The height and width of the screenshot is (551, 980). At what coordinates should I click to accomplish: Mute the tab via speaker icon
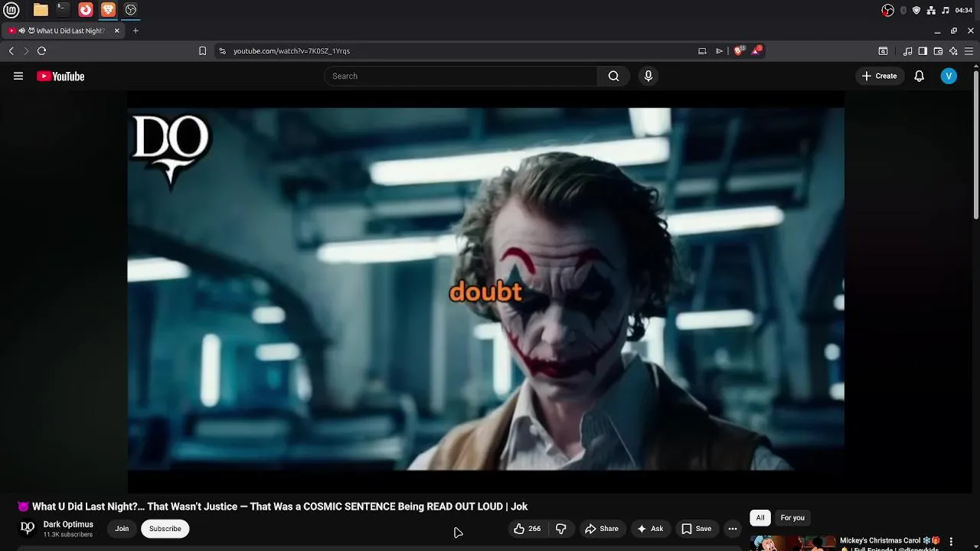coord(21,31)
